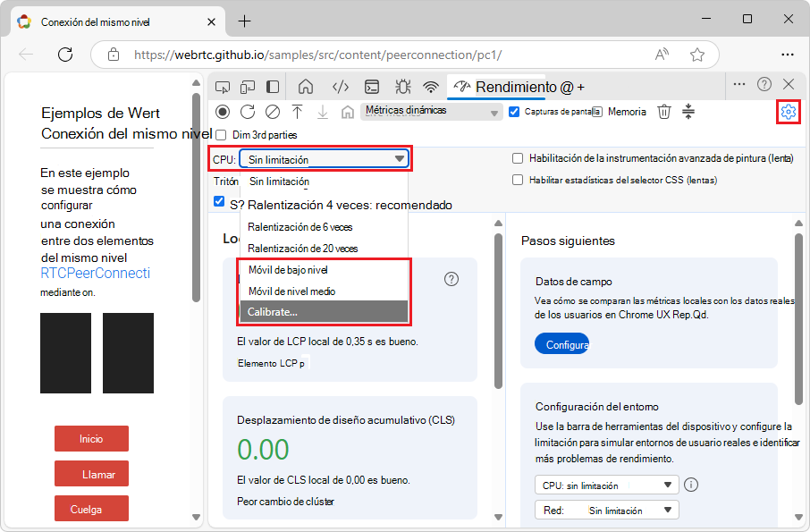The width and height of the screenshot is (810, 532).
Task: Open the device toolbar emulation icon
Action: click(248, 87)
